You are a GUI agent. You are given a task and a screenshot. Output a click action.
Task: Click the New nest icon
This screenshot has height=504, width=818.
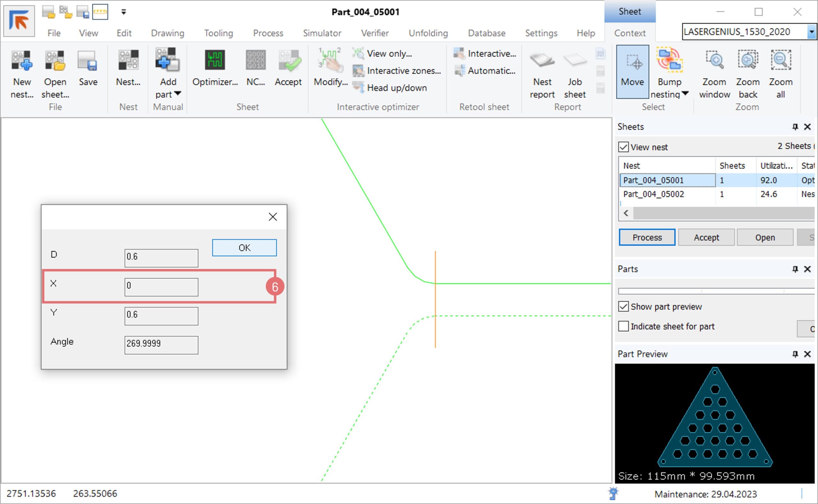[22, 61]
